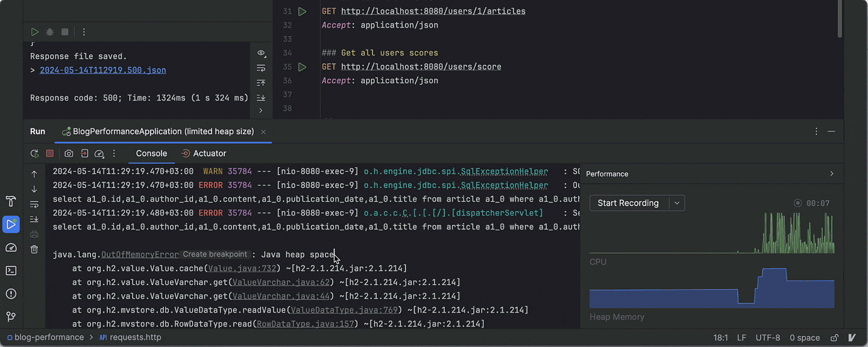This screenshot has width=868, height=347.
Task: Open the Endpoints gauge tool window
Action: pyautogui.click(x=11, y=247)
